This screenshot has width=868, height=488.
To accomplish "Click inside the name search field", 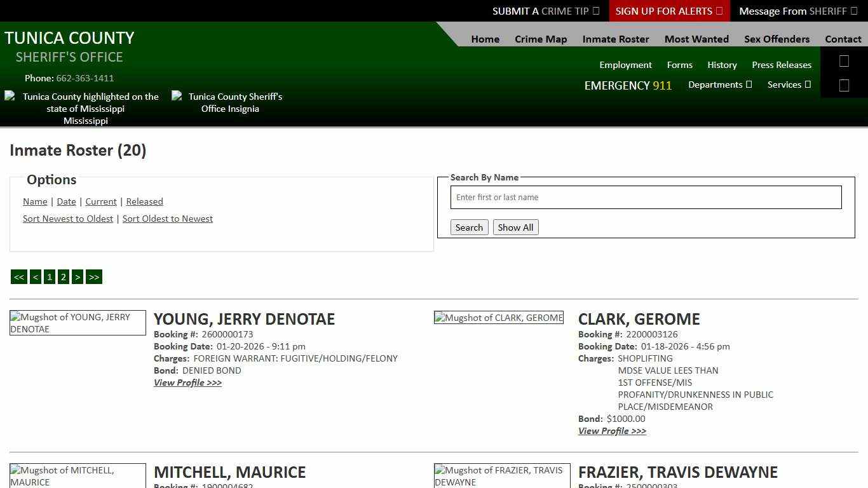I will pyautogui.click(x=646, y=197).
